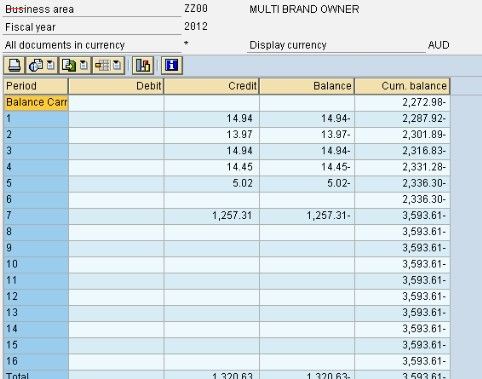Click period 5 cumulative balance 2,336.30-

(x=402, y=183)
